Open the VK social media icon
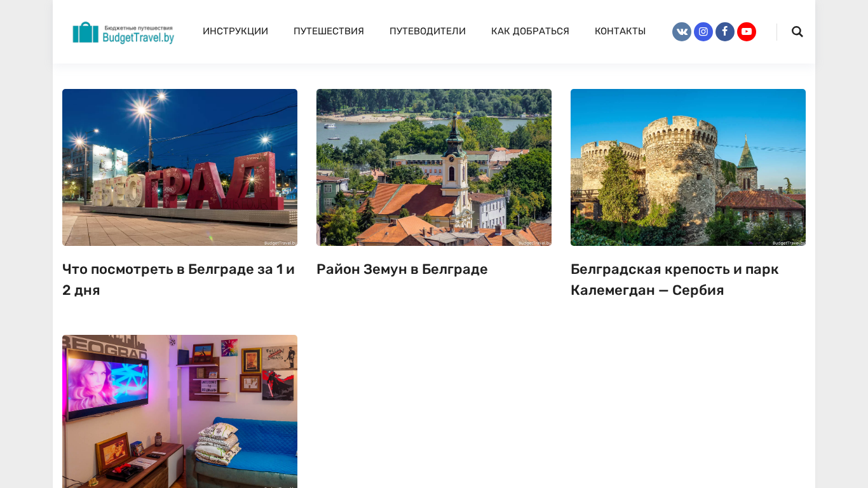 point(682,32)
